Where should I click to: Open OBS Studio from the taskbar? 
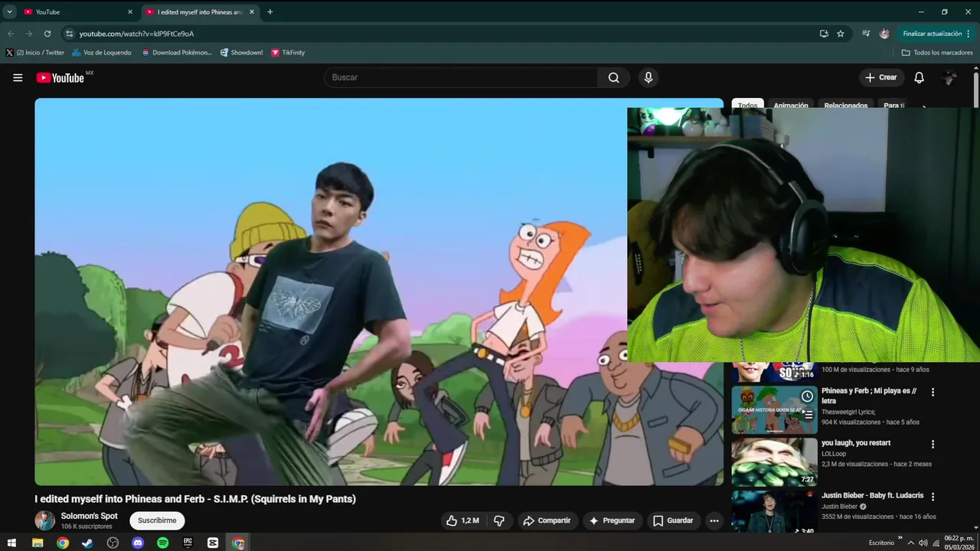(113, 543)
